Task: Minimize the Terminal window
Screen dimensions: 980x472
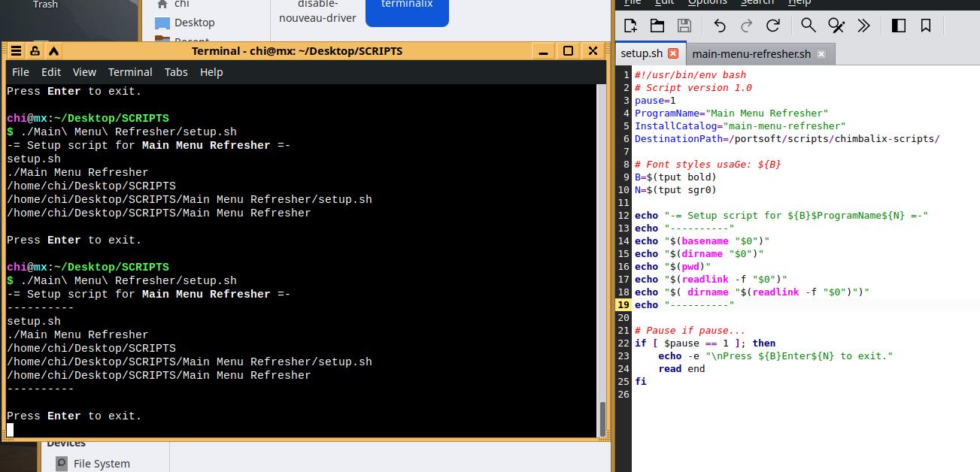Action: pos(543,51)
